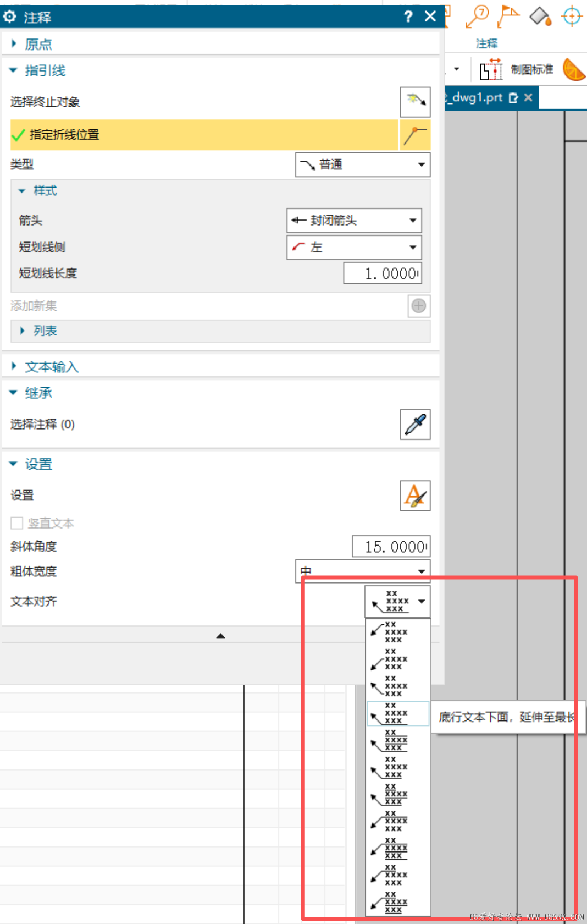Choose third option: up-left arrow at bottom line
This screenshot has height=924, width=587.
398,686
